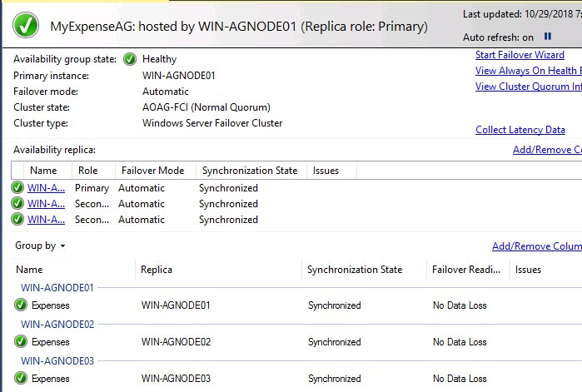Collapse the WIN-AGNODE03 group header
This screenshot has width=582, height=392.
click(x=57, y=360)
